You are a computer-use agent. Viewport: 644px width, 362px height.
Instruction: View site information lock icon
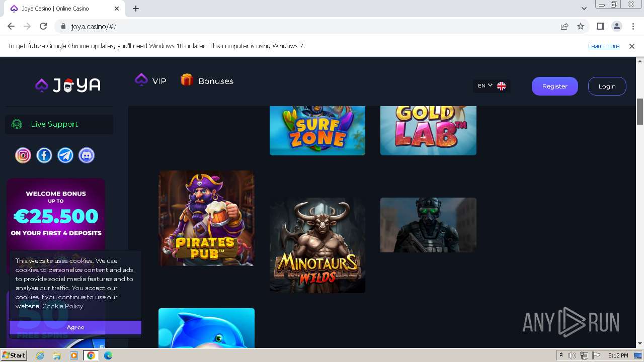click(63, 27)
